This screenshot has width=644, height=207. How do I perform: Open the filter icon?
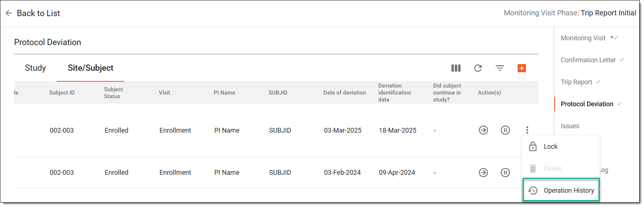click(x=500, y=68)
